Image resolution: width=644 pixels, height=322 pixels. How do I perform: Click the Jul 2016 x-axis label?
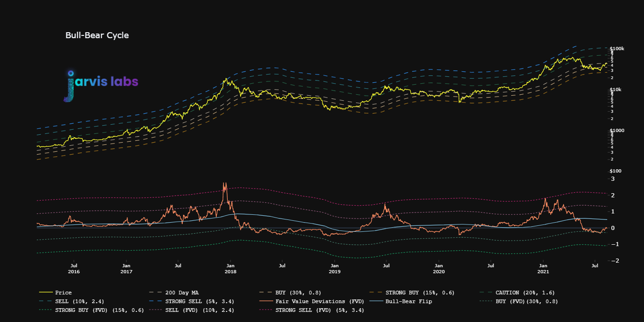(74, 269)
